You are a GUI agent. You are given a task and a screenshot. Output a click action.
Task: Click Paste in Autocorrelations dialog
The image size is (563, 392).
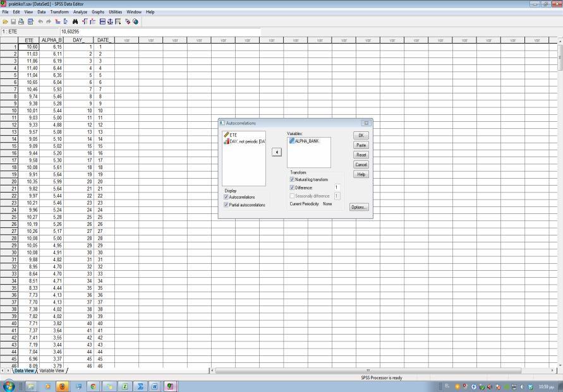(361, 145)
